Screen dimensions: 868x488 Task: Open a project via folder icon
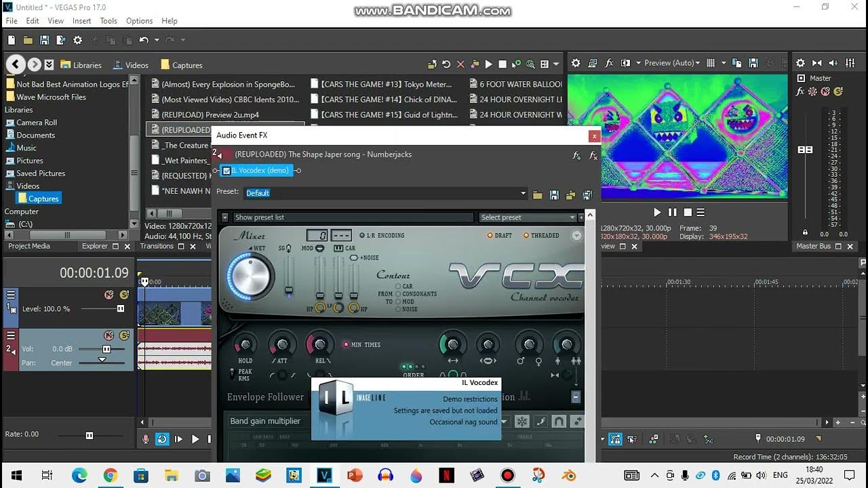click(x=28, y=41)
